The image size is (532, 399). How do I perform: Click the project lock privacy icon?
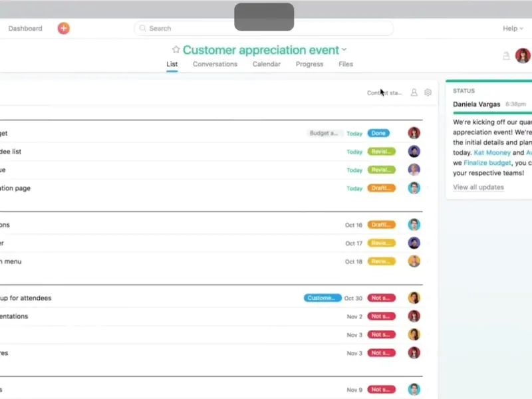click(x=506, y=57)
